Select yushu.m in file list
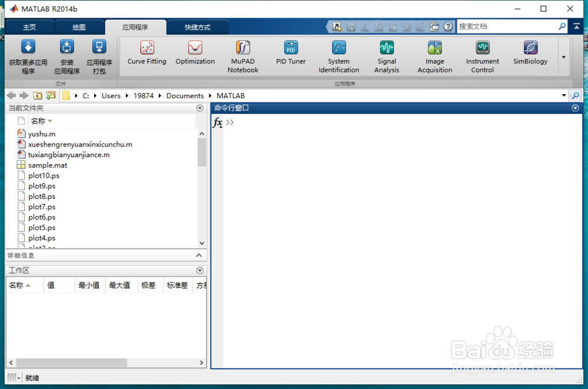 [x=41, y=134]
